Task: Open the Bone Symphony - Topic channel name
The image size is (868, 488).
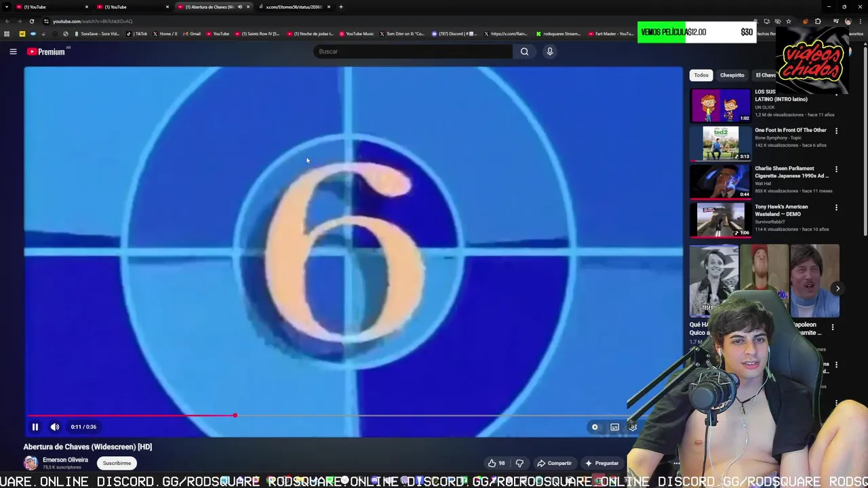Action: [777, 138]
